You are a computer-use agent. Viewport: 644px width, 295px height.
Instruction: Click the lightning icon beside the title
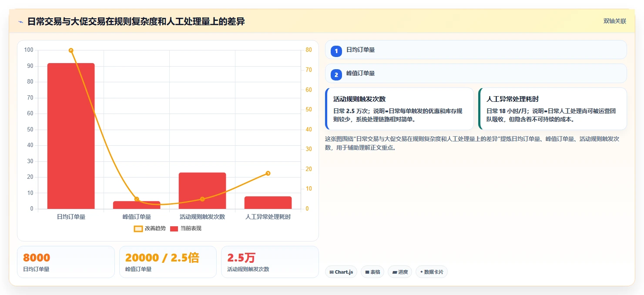click(20, 21)
